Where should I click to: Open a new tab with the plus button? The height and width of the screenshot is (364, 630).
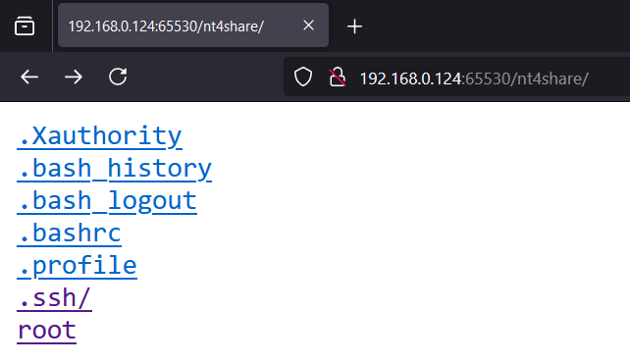[x=354, y=26]
